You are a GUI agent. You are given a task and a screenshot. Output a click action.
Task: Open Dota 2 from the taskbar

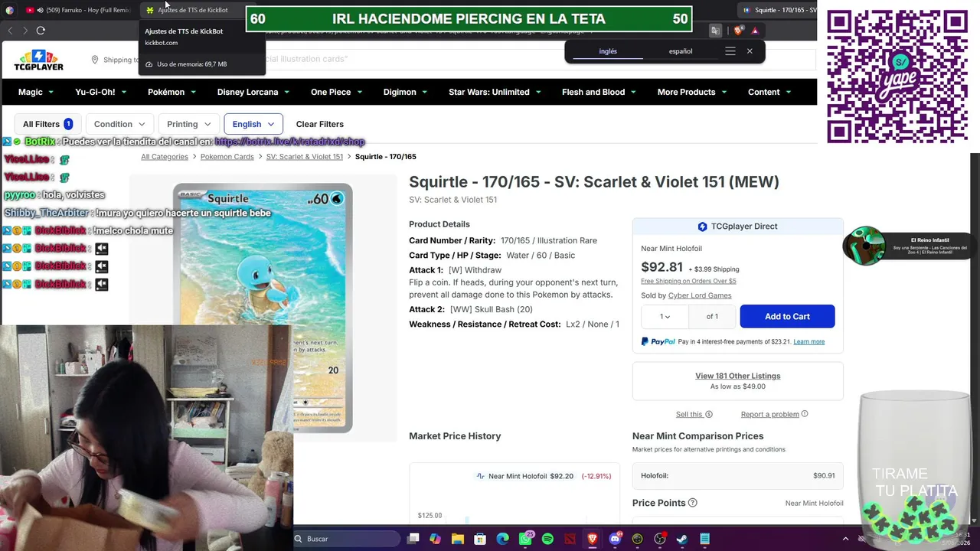tap(570, 539)
